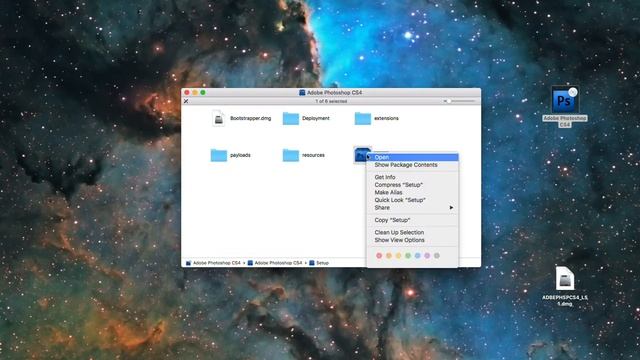This screenshot has height=360, width=640.
Task: Click the Deployment folder name
Action: tap(316, 118)
